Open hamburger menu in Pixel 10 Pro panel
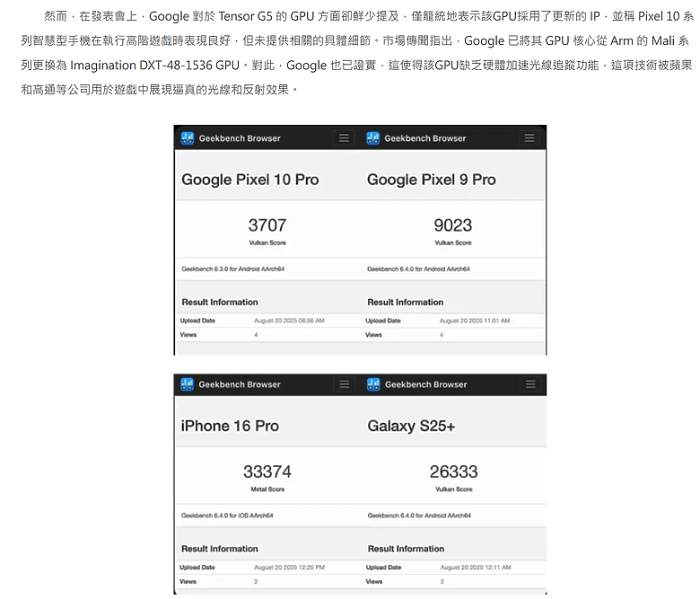Image resolution: width=700 pixels, height=599 pixels. pos(344,138)
